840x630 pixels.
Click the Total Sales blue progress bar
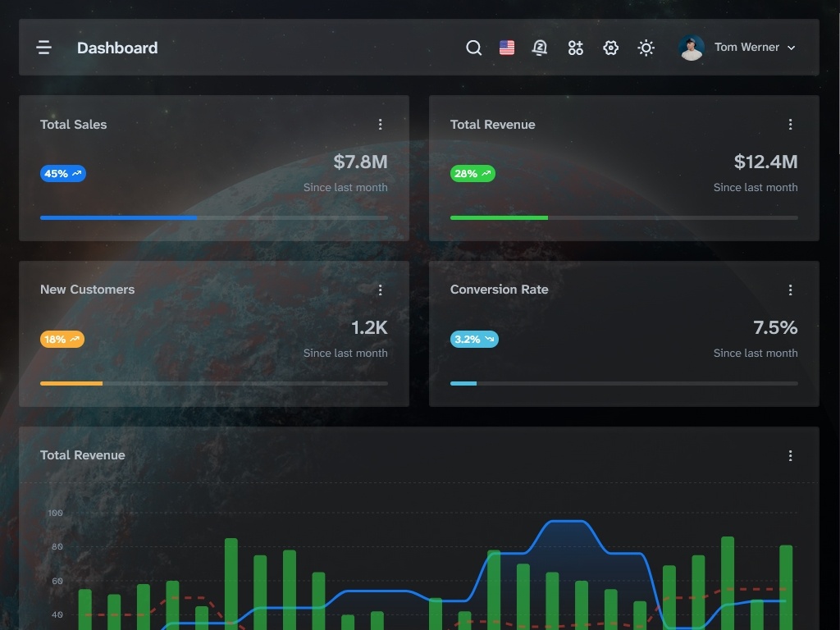point(119,217)
